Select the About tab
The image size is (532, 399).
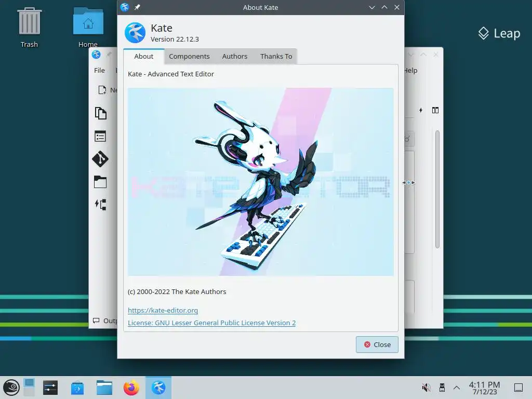143,56
